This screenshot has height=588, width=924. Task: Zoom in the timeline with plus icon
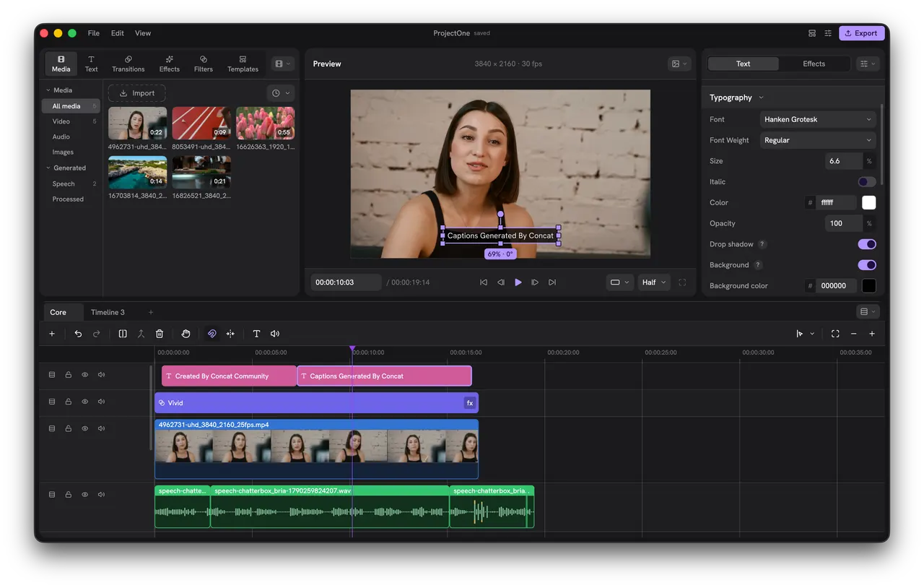point(872,334)
